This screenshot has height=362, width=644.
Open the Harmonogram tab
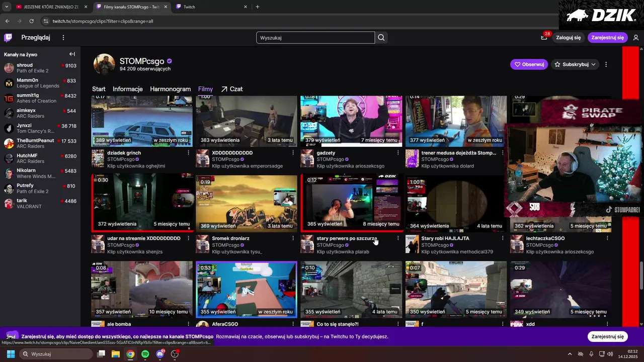pyautogui.click(x=170, y=89)
